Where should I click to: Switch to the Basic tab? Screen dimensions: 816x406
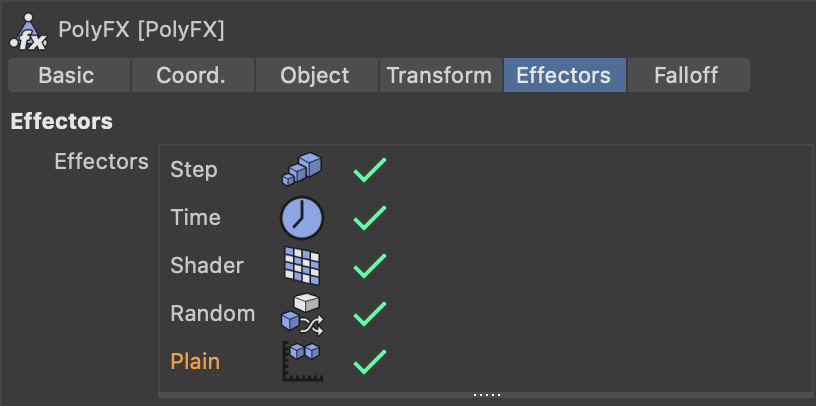tap(66, 75)
